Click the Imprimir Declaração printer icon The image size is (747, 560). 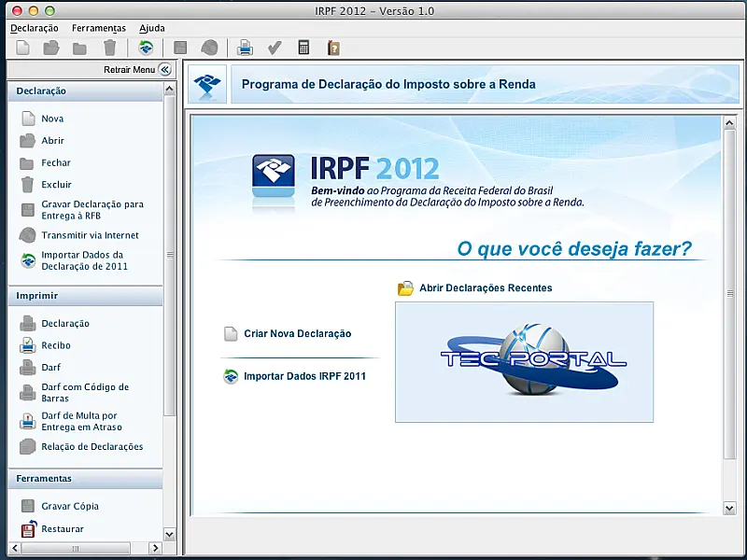point(28,323)
